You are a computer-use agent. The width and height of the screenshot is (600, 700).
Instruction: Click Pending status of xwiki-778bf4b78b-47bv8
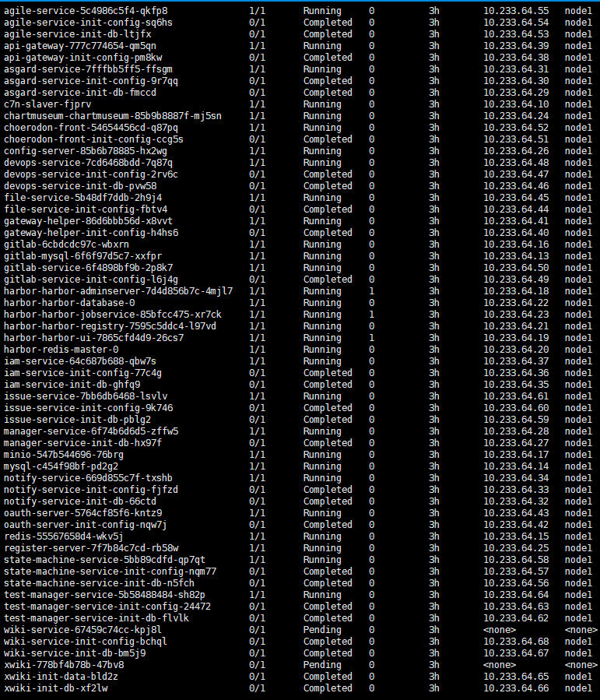[x=322, y=665]
